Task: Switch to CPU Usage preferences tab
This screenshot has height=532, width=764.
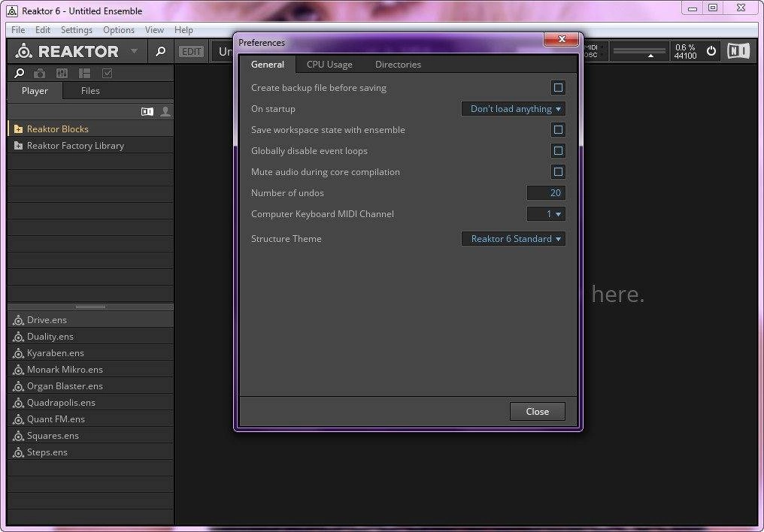Action: [x=329, y=65]
